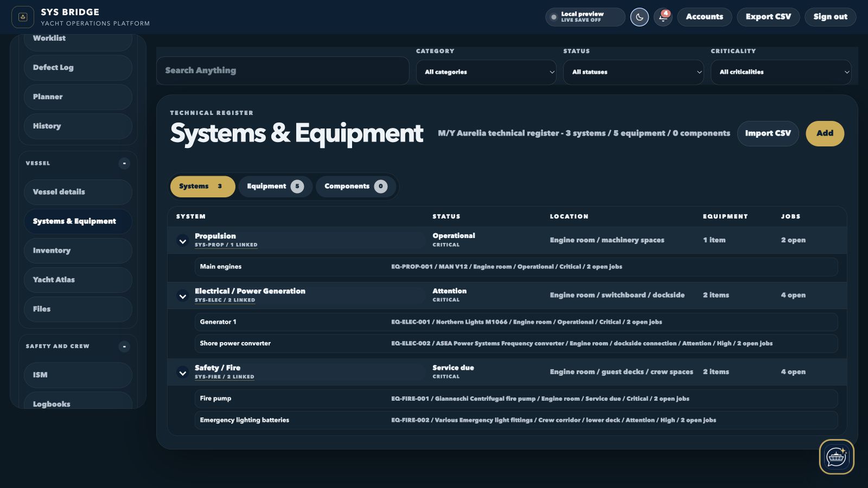868x488 pixels.
Task: Open the All statuses dropdown
Action: (634, 72)
